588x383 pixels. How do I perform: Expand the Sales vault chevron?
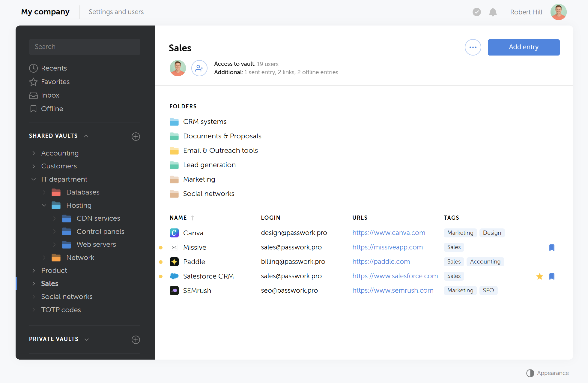tap(34, 284)
